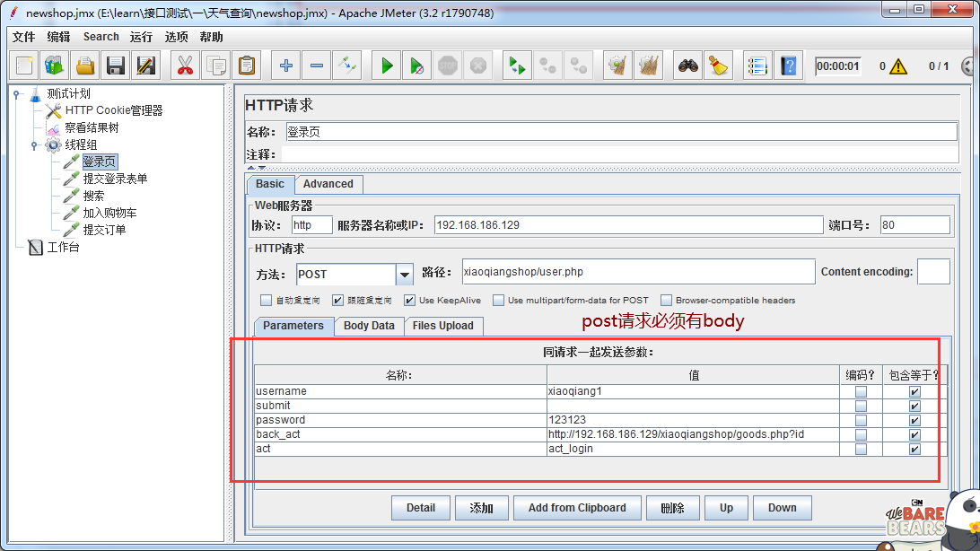This screenshot has height=551, width=980.
Task: Click the yellow warning triangle icon
Action: tap(898, 66)
